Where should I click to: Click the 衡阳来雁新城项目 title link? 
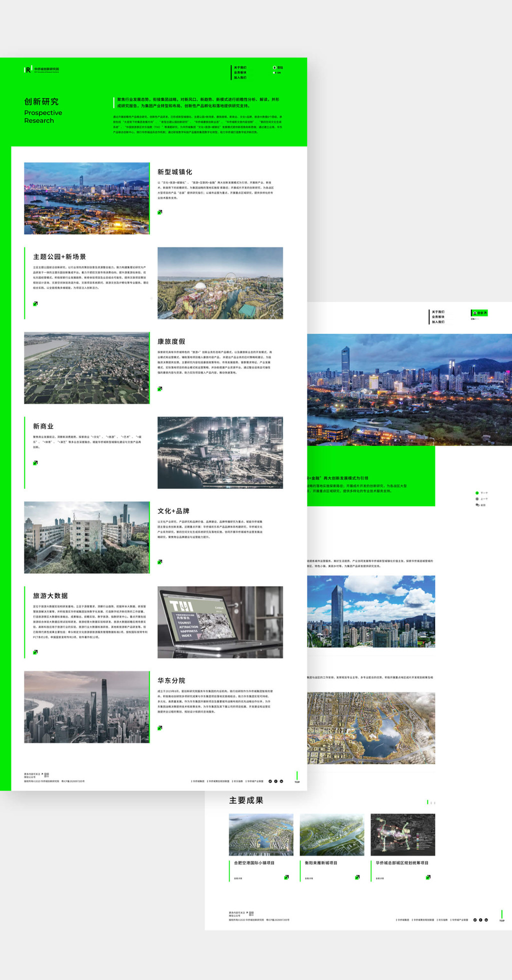321,863
